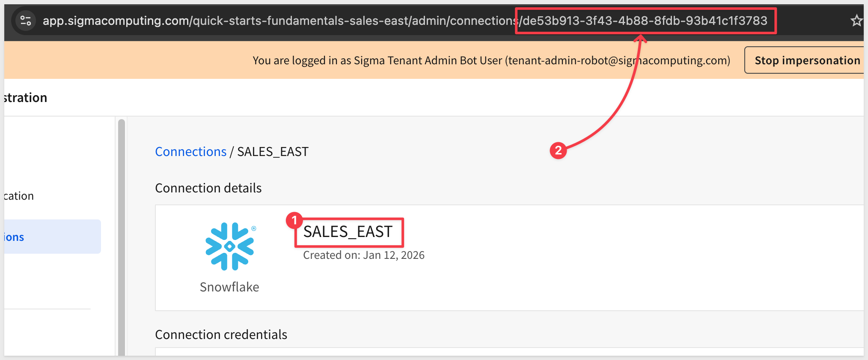Click the SALES_EAST connection name title
Screen dimensions: 868x360
[348, 232]
